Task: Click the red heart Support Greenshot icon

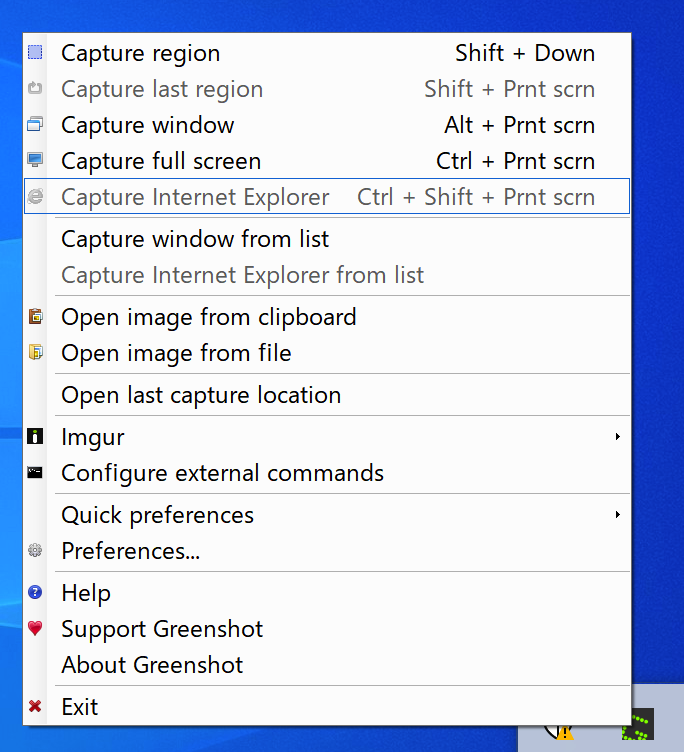Action: click(35, 629)
